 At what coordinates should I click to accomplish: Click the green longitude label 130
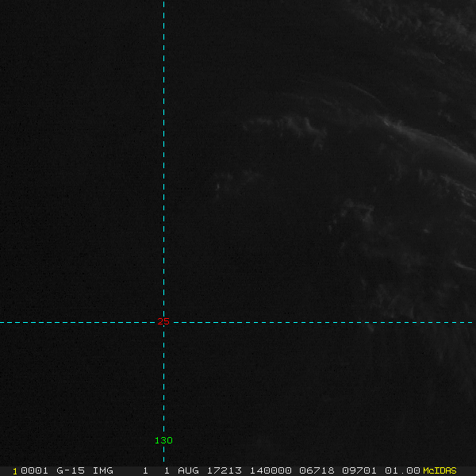point(163,440)
